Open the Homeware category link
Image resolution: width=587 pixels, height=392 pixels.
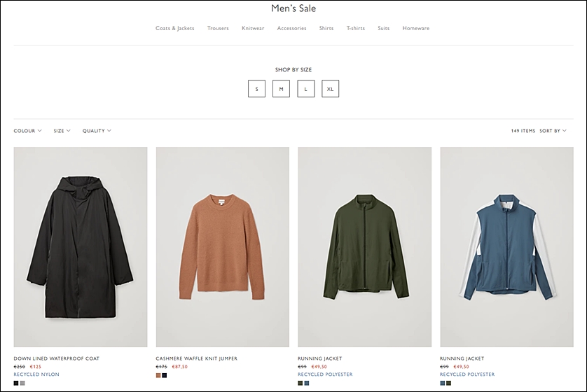click(x=416, y=28)
